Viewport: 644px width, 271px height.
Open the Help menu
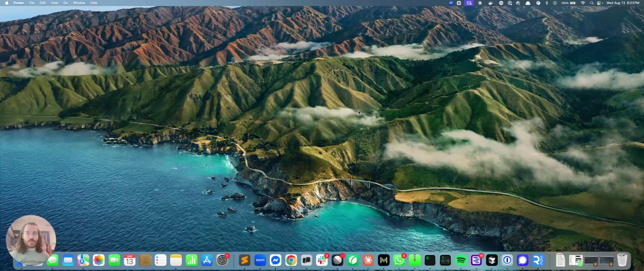[x=94, y=3]
